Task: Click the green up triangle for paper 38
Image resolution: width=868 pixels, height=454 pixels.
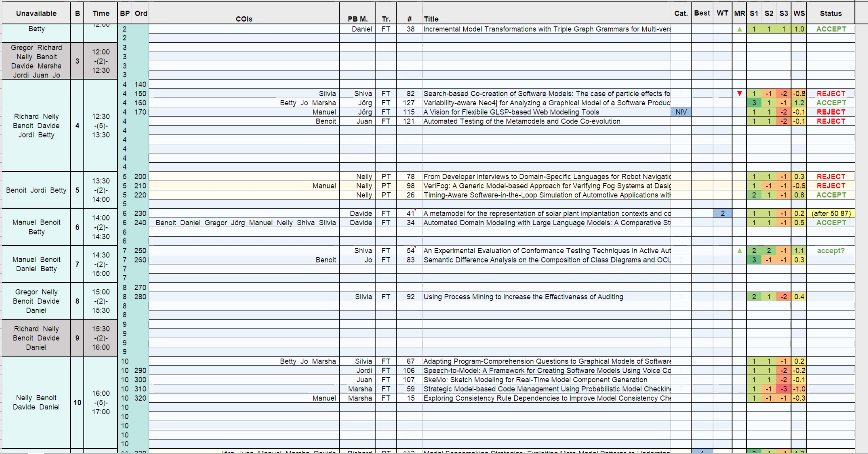Action: [739, 29]
